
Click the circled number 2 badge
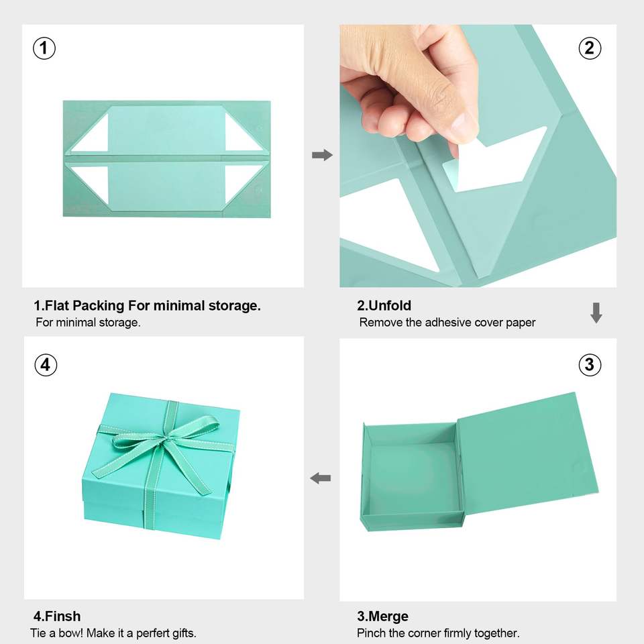(590, 48)
